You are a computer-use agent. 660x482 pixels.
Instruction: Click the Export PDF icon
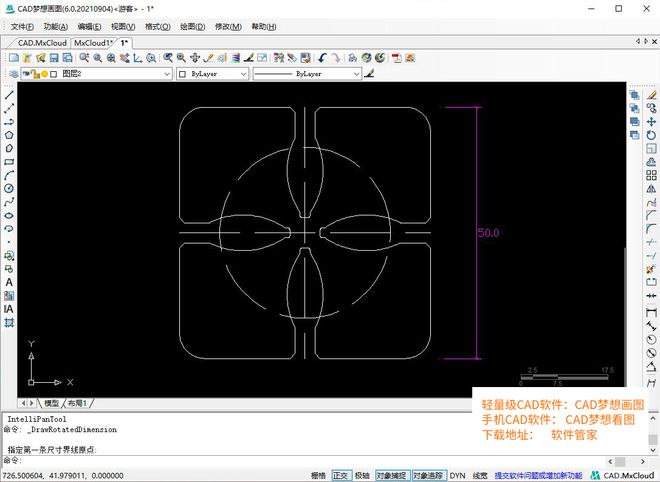(397, 58)
